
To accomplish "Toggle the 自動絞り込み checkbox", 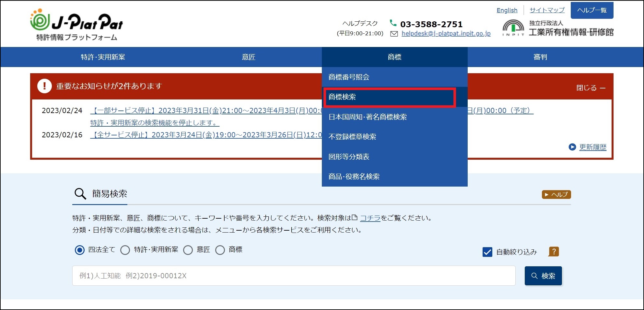I will click(487, 252).
